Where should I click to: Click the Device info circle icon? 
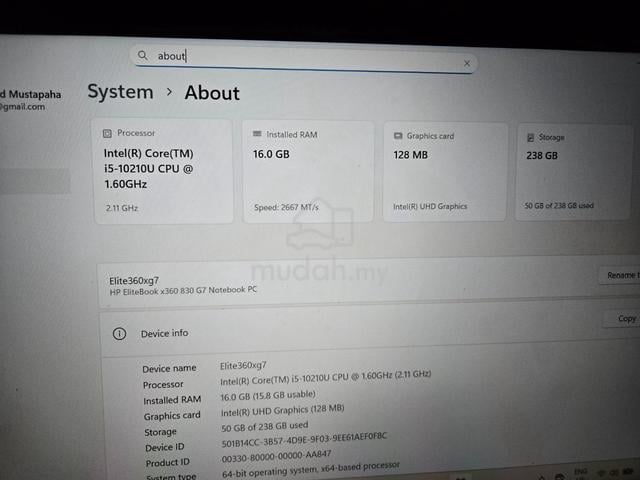coord(119,334)
